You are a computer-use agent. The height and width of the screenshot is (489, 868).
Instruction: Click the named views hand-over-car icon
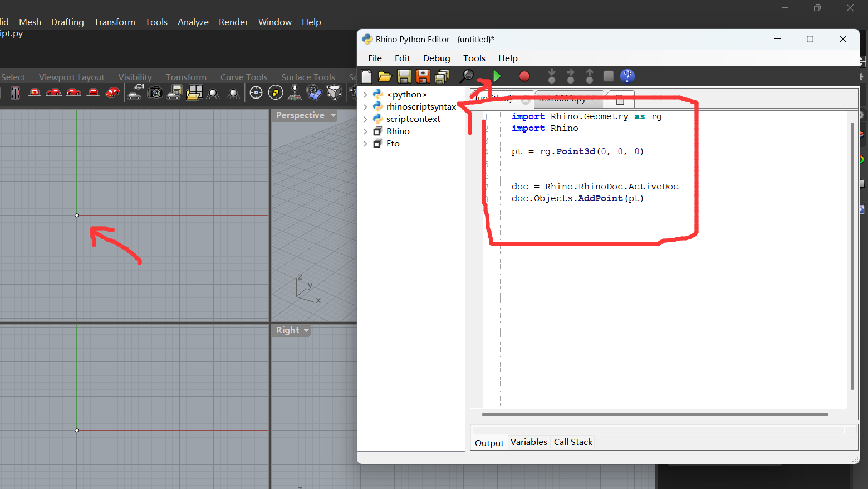(135, 92)
